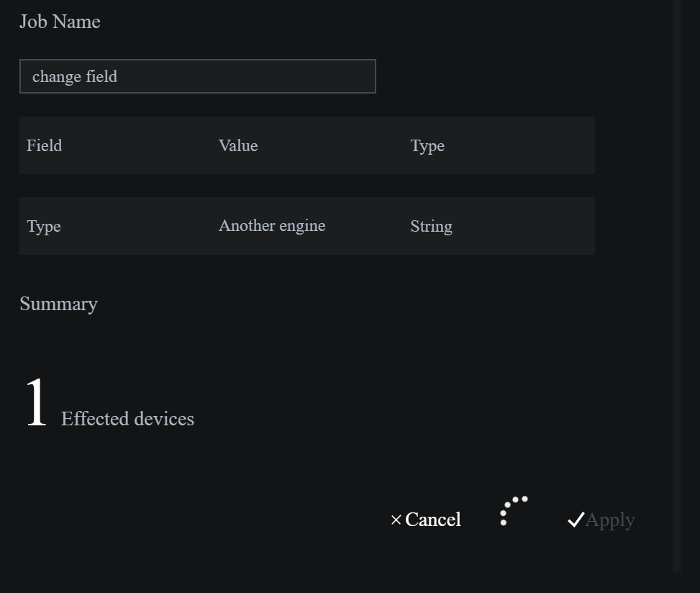Click the Another engine value cell

pyautogui.click(x=272, y=226)
